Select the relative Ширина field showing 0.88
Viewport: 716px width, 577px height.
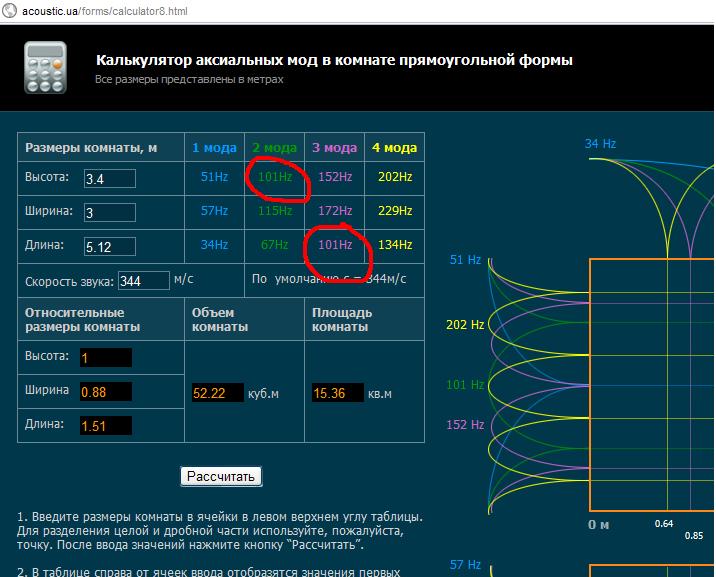pos(107,392)
